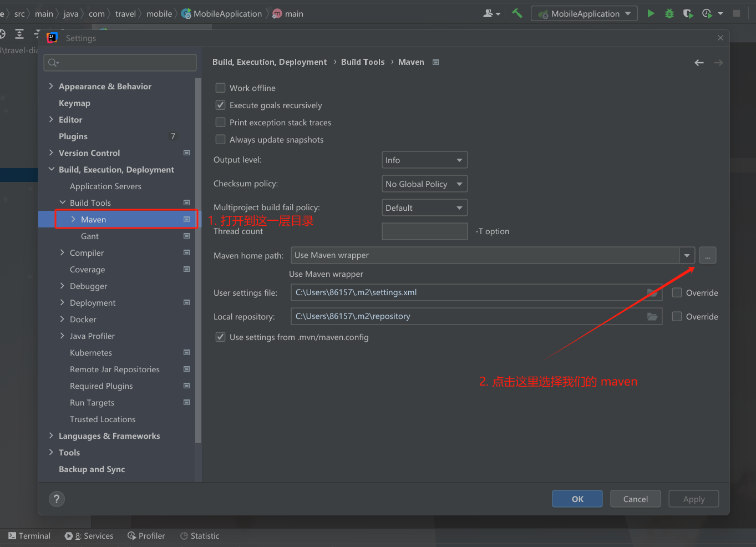Start debugging with the bug icon

click(669, 13)
